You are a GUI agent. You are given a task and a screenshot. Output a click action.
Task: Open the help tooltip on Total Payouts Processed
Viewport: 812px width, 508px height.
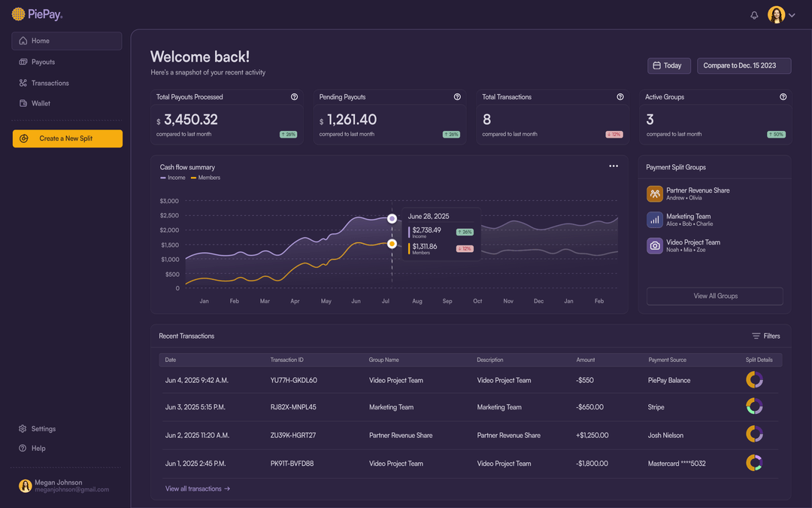point(294,97)
